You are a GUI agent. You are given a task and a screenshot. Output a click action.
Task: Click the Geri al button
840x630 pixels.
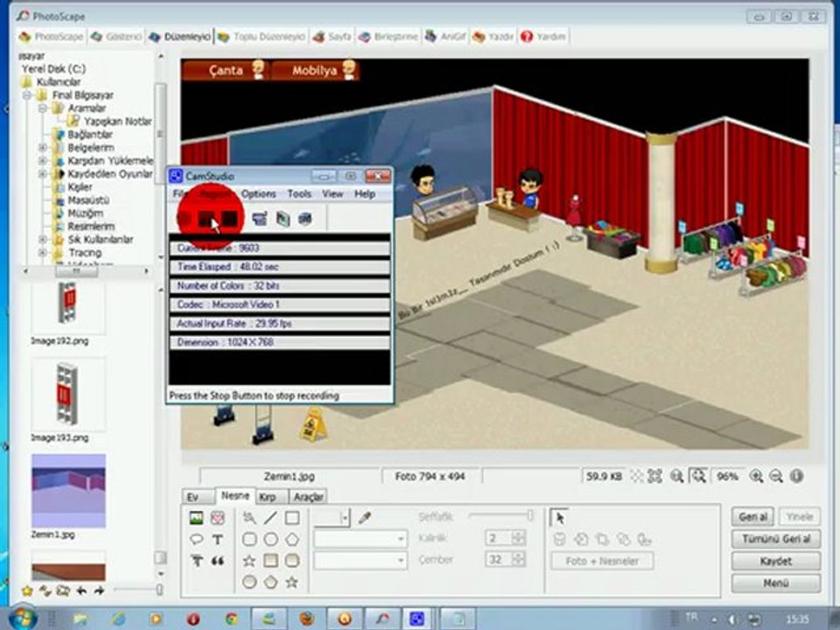[752, 517]
